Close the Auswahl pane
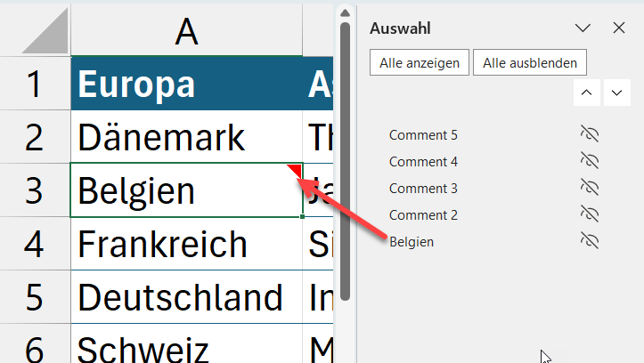The width and height of the screenshot is (644, 363). (x=619, y=28)
